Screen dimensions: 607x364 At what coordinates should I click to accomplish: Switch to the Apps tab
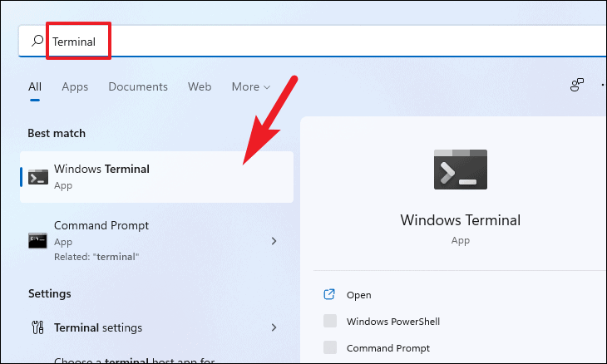(75, 86)
